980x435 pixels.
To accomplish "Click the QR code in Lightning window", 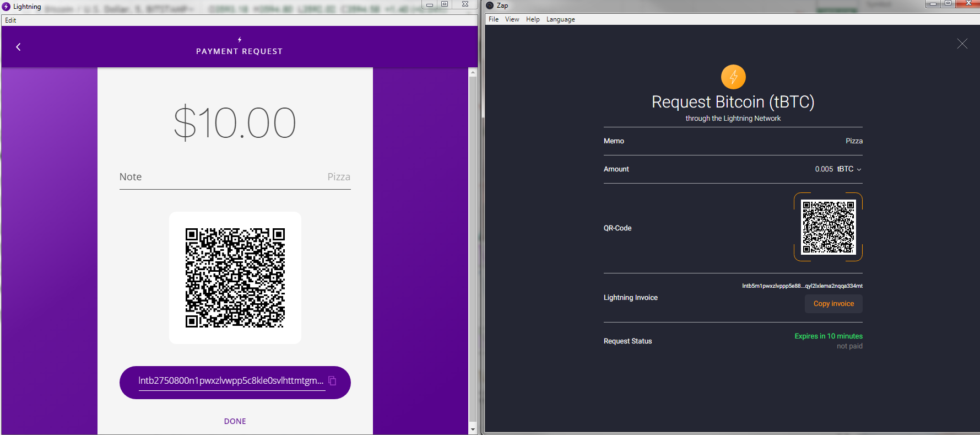I will click(x=235, y=278).
